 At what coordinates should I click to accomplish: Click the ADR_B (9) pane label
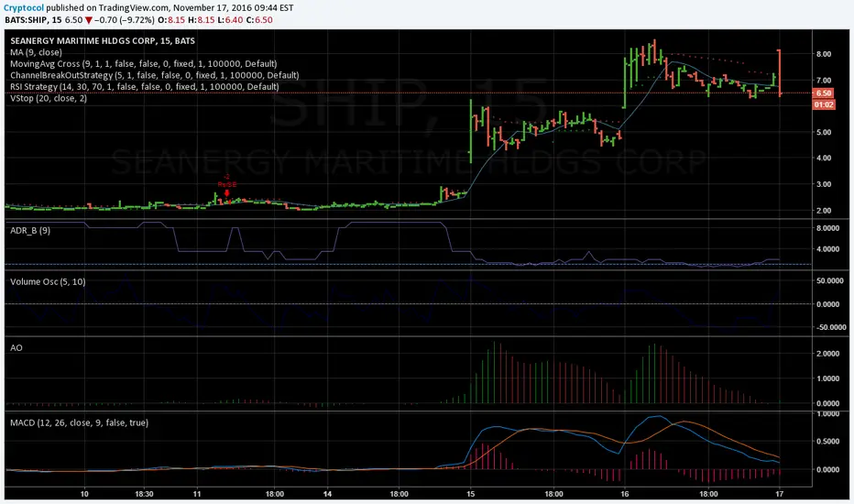point(30,231)
